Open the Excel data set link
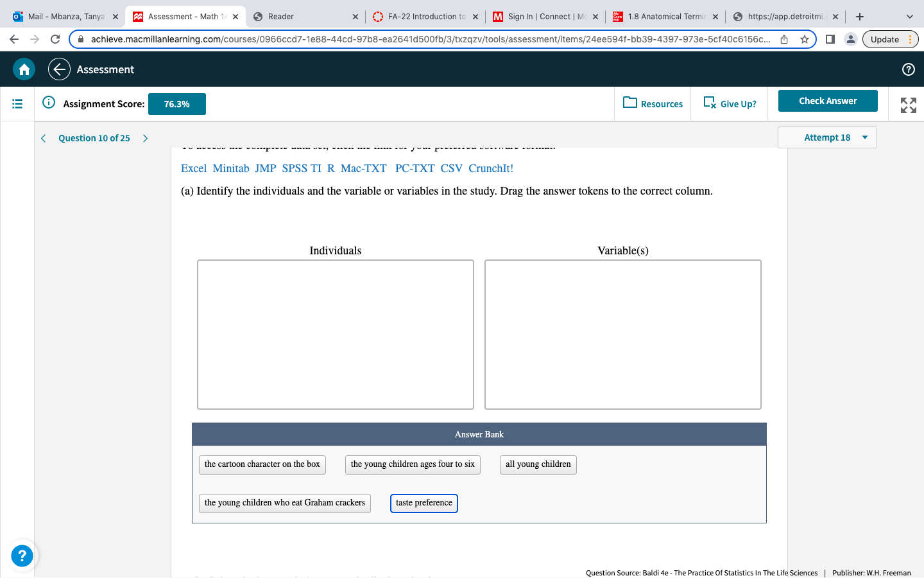This screenshot has width=924, height=578. pyautogui.click(x=193, y=168)
